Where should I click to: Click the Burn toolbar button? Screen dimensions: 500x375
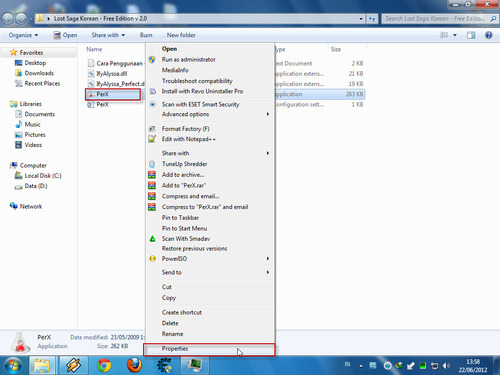point(146,35)
